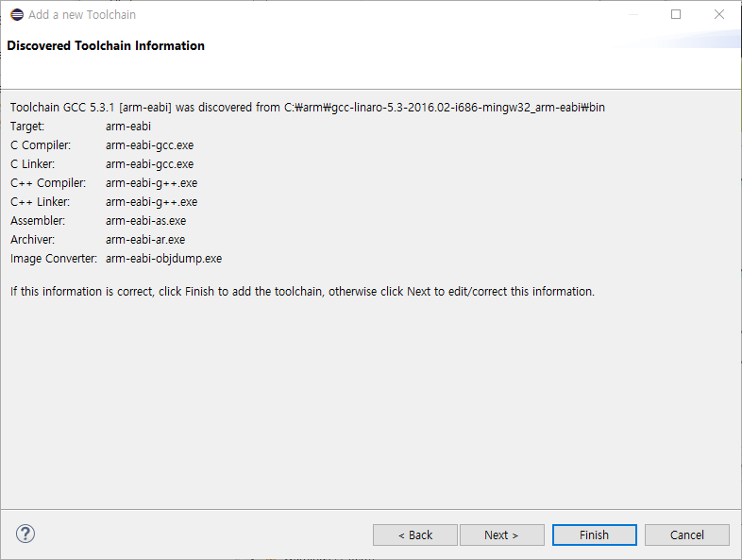Click the Finish button to add toolchain
This screenshot has width=742, height=560.
(x=595, y=535)
